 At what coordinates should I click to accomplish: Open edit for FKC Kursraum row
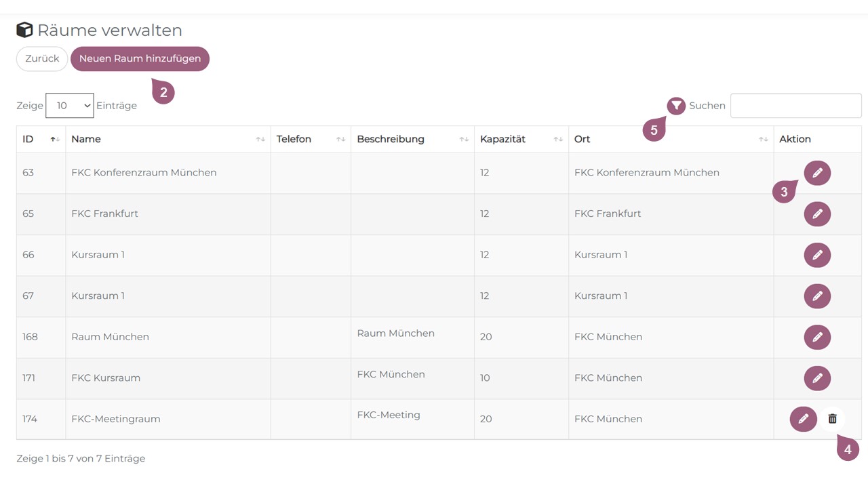[817, 378]
